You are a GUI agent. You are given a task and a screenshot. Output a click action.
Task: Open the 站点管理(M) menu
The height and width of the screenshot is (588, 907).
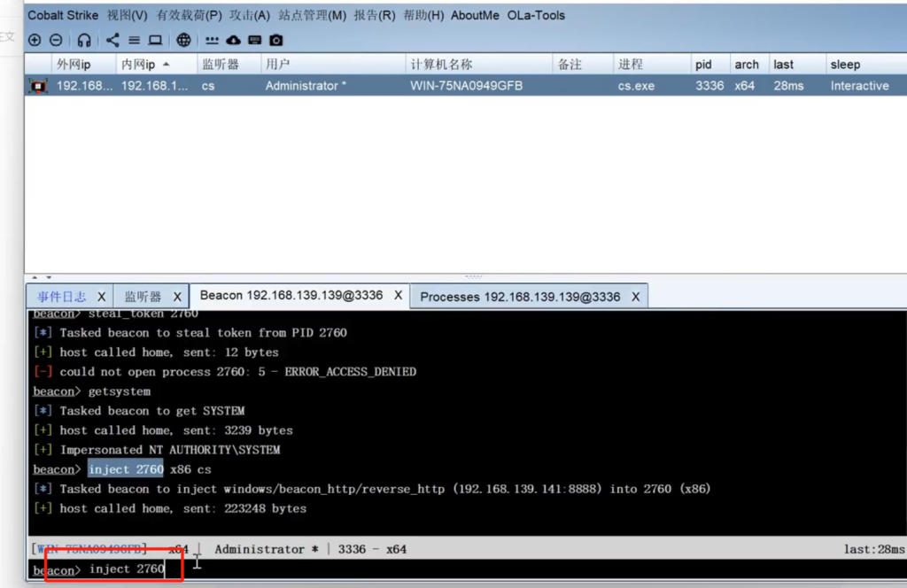pos(313,16)
